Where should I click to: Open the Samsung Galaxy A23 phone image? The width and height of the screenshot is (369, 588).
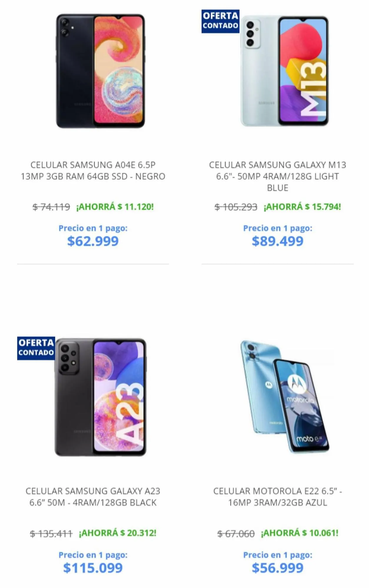point(100,397)
